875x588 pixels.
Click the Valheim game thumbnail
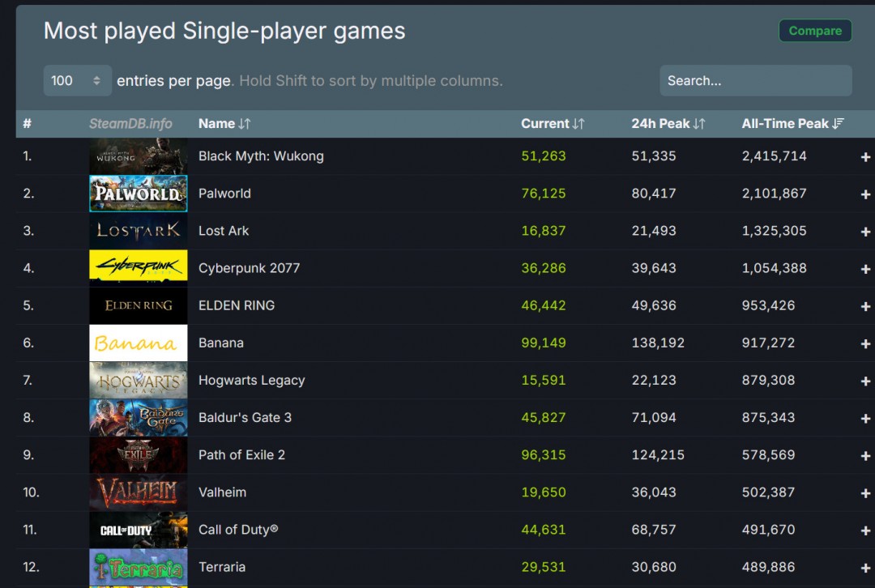click(138, 492)
